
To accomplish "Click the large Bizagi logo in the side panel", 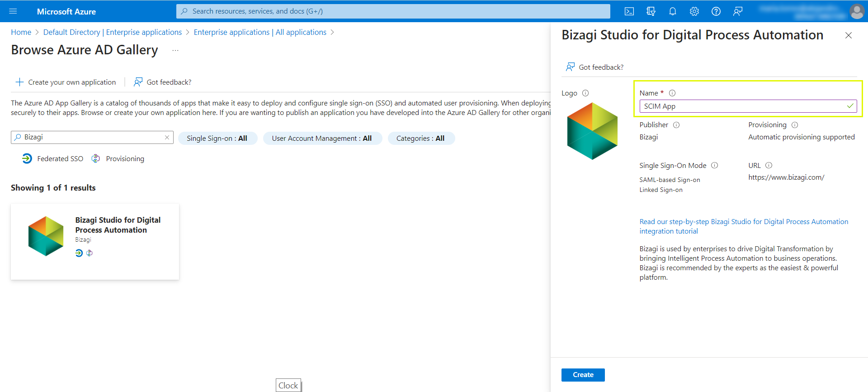I will [x=592, y=131].
